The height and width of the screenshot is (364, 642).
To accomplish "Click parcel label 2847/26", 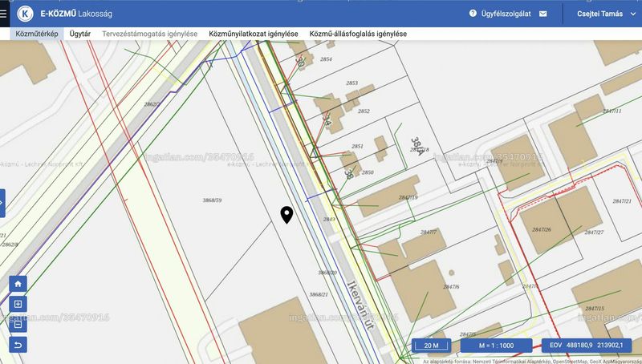I will 541,229.
